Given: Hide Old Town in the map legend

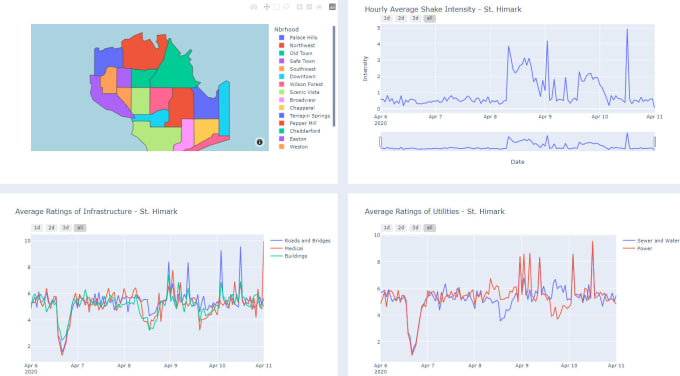Looking at the screenshot, I should tap(296, 53).
